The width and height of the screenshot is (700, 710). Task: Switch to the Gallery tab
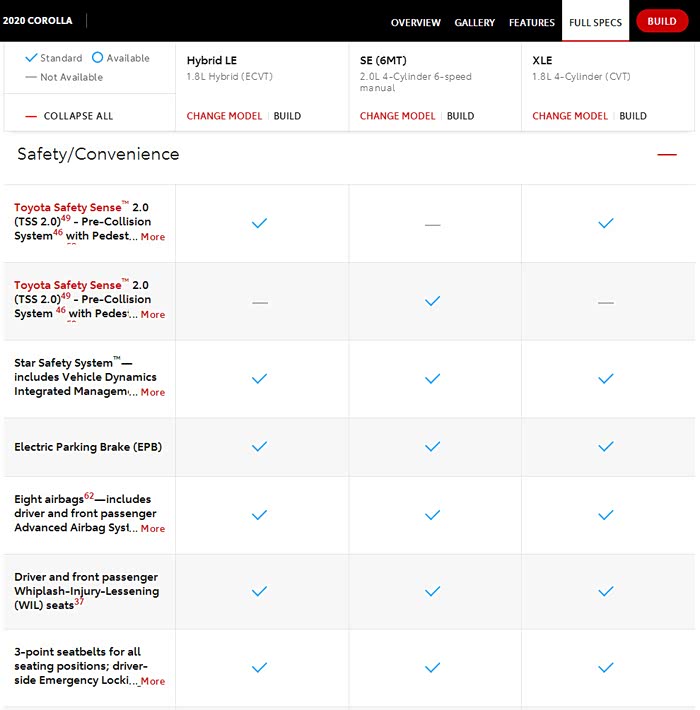pos(475,23)
